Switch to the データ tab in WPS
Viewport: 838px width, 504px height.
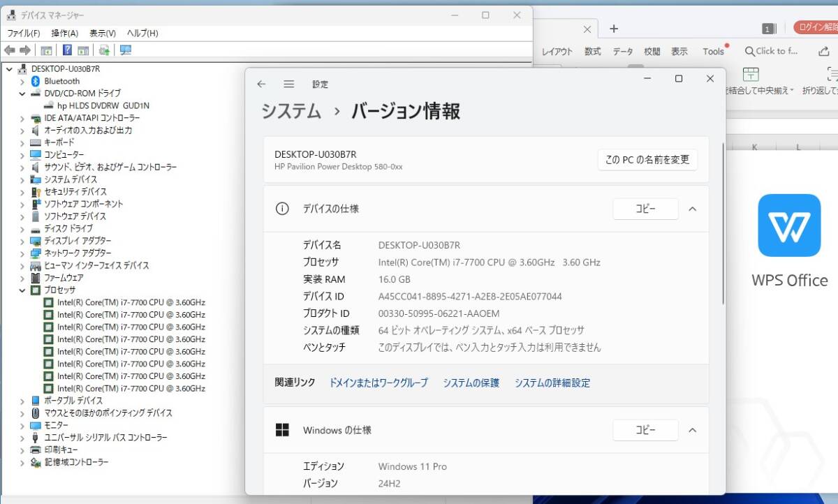pyautogui.click(x=623, y=52)
